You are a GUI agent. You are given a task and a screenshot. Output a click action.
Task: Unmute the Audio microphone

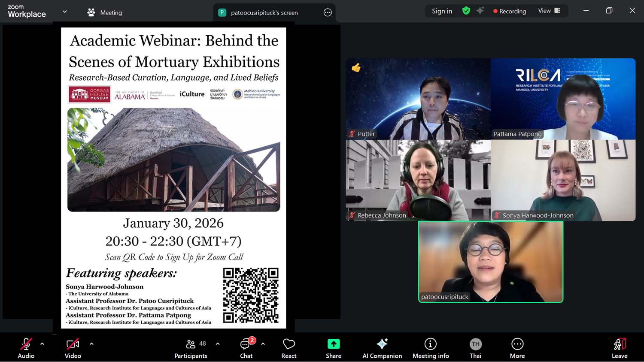click(26, 344)
